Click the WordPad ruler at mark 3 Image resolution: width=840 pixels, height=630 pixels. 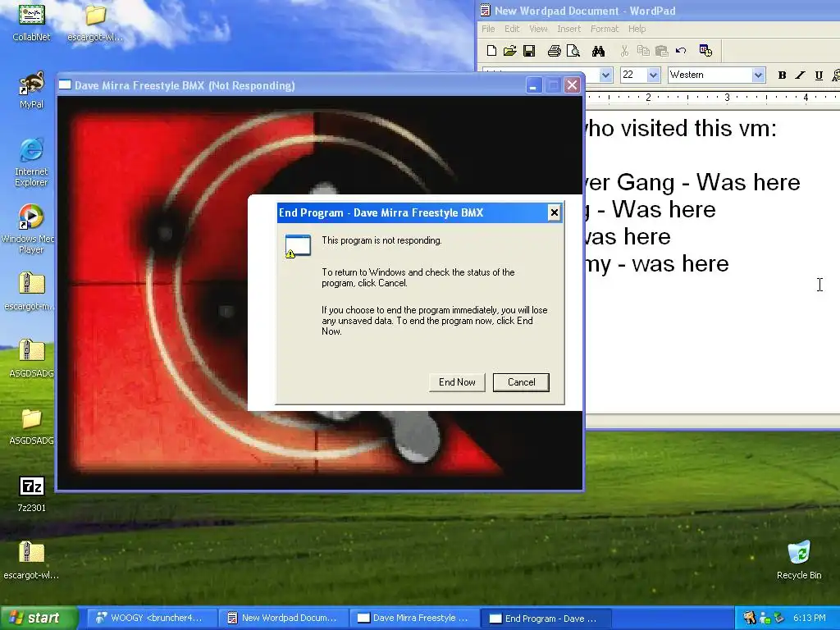tap(727, 98)
